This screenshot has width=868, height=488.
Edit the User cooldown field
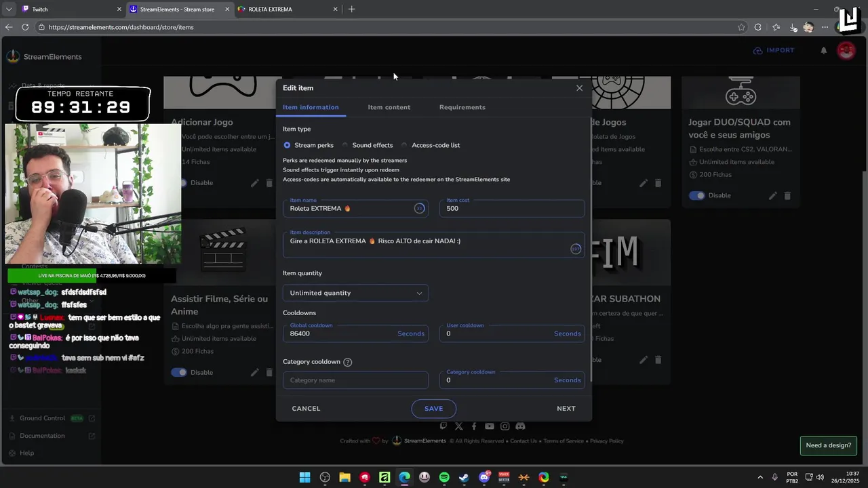[512, 333]
